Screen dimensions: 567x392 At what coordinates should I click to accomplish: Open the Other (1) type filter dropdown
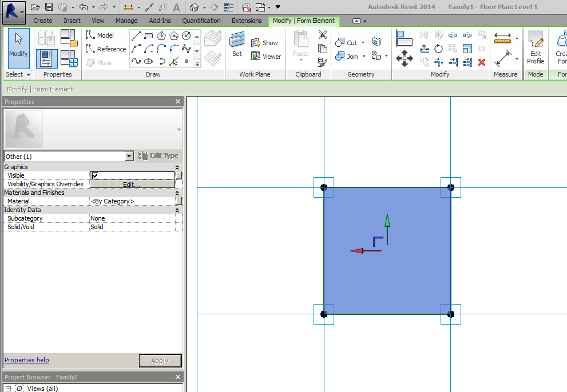pos(129,156)
